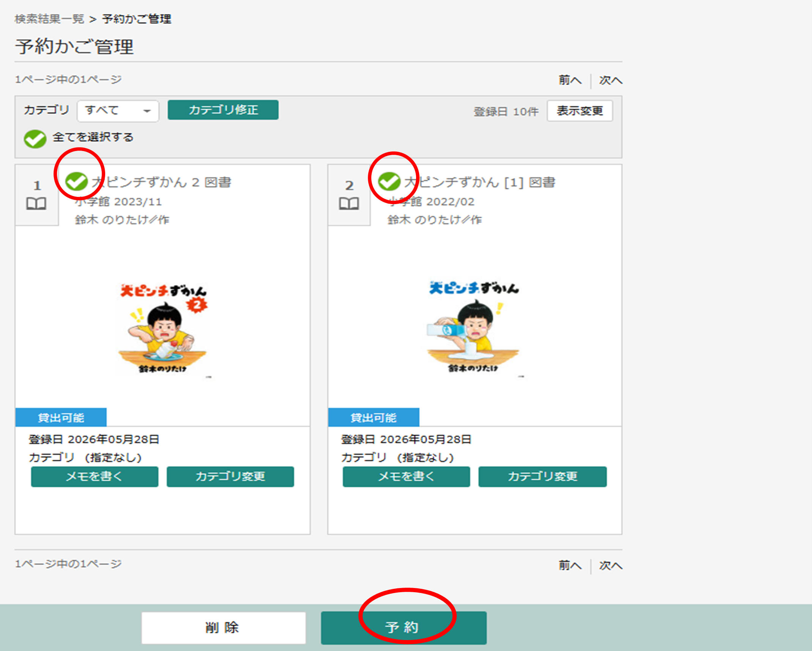This screenshot has width=812, height=651.
Task: Click the カテゴリ修正 button
Action: pyautogui.click(x=223, y=110)
